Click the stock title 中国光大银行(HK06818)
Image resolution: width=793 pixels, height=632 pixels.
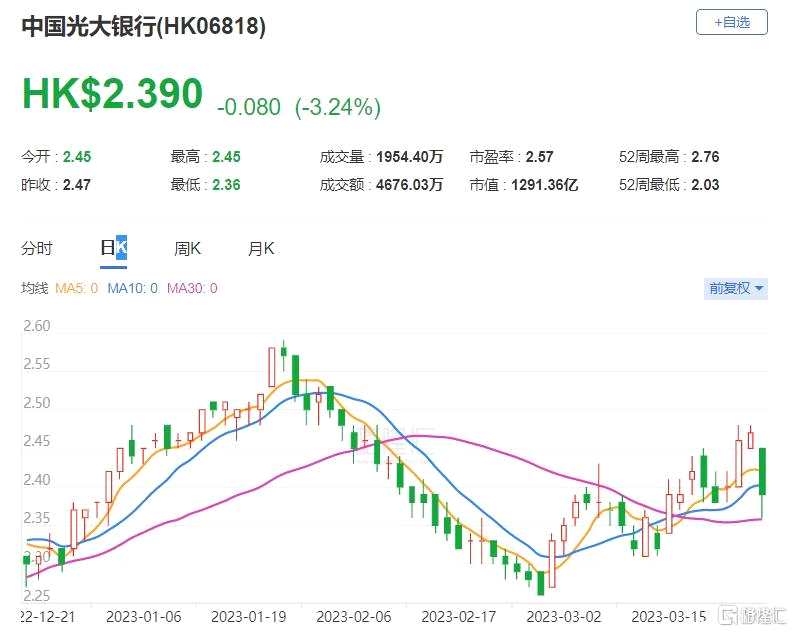coord(143,26)
